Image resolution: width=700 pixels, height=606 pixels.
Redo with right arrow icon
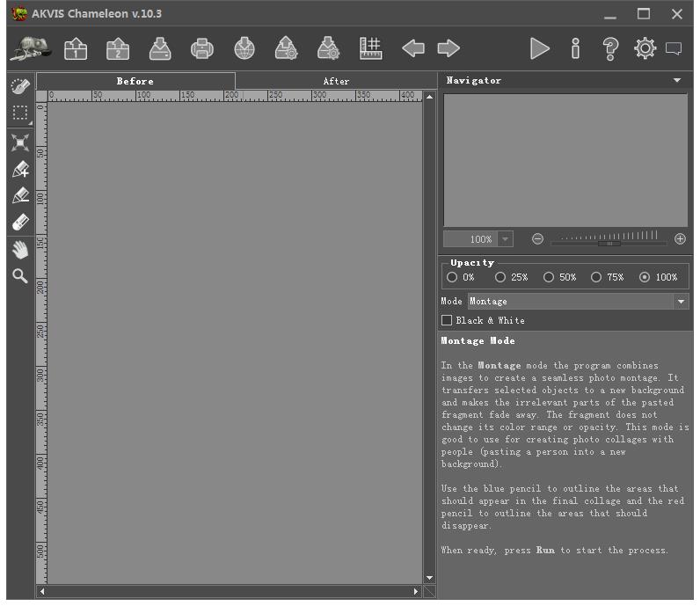448,48
